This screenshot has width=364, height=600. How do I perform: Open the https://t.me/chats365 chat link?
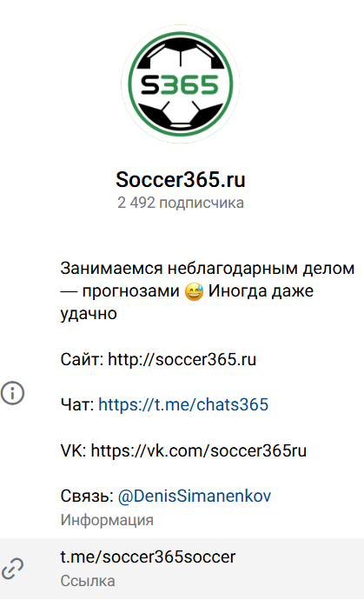pos(183,404)
